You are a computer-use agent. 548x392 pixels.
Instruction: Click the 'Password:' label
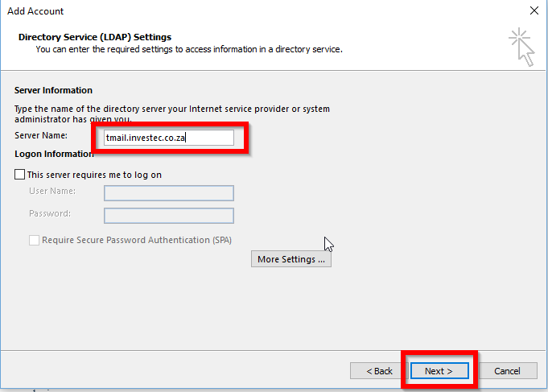[x=50, y=213]
